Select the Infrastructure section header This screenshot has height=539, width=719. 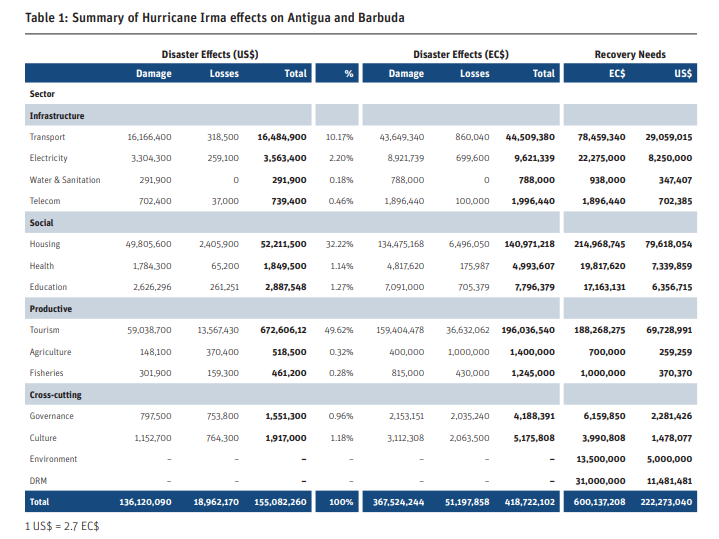(x=57, y=116)
